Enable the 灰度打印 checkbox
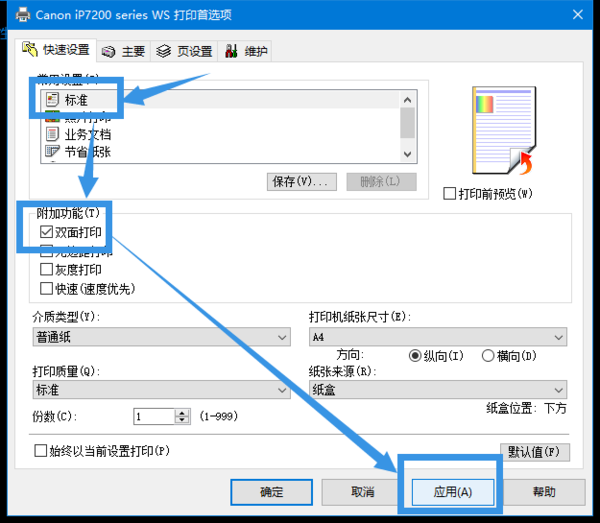Screen dimensions: 600x523 click(46, 269)
